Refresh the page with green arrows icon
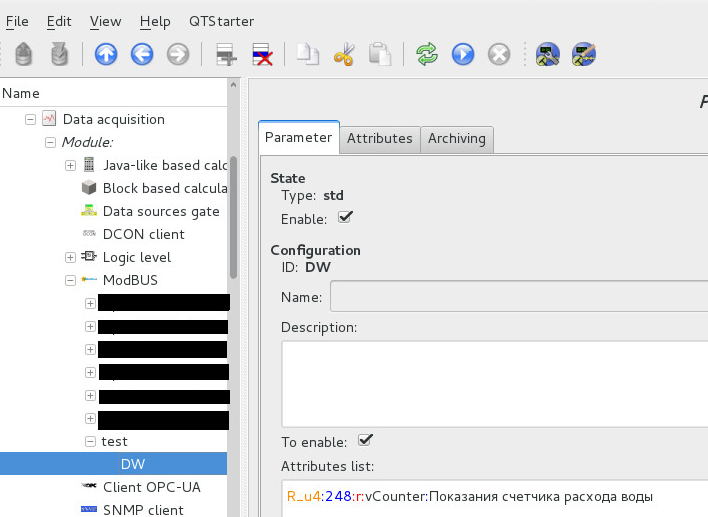The width and height of the screenshot is (708, 517). (427, 54)
